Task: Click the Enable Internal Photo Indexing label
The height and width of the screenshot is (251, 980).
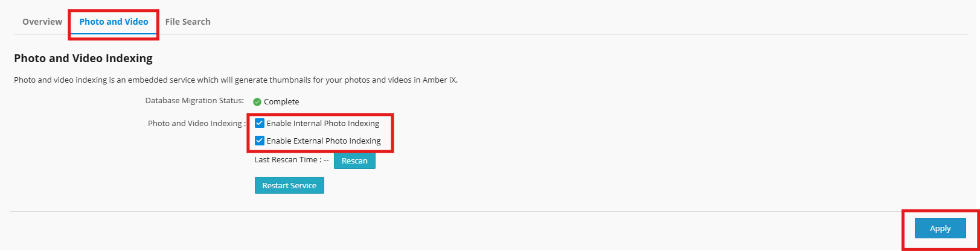Action: (x=323, y=123)
